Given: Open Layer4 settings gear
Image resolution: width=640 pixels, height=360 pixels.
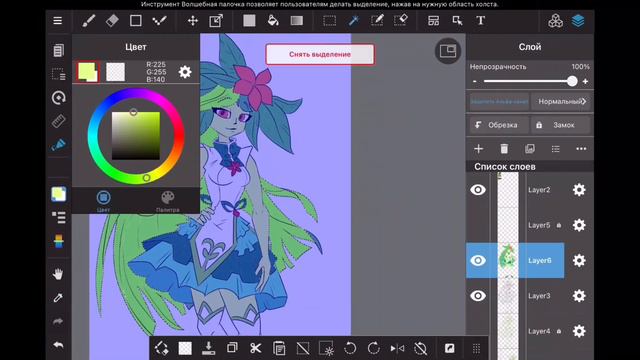Looking at the screenshot, I should click(579, 331).
